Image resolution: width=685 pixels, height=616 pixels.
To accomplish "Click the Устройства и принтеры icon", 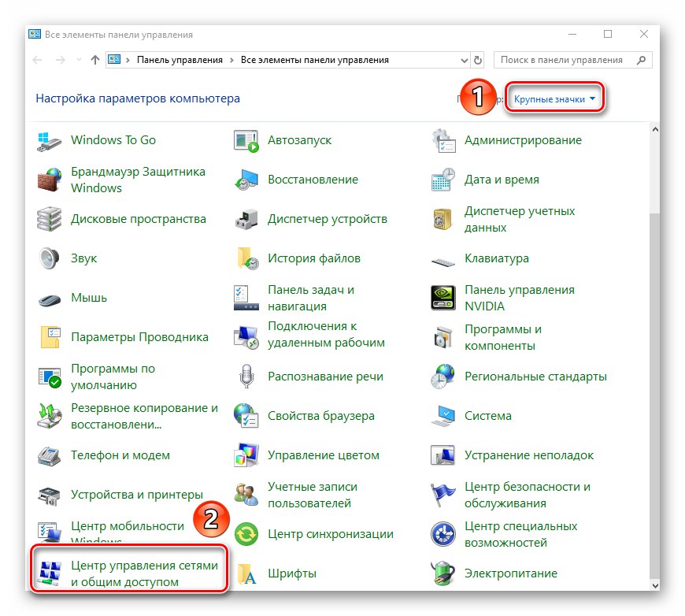I will click(49, 495).
